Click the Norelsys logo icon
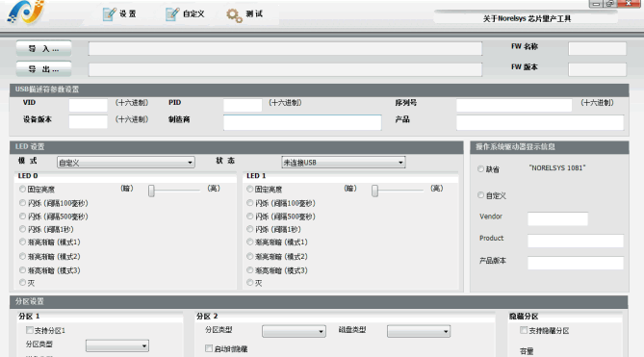 tap(25, 12)
